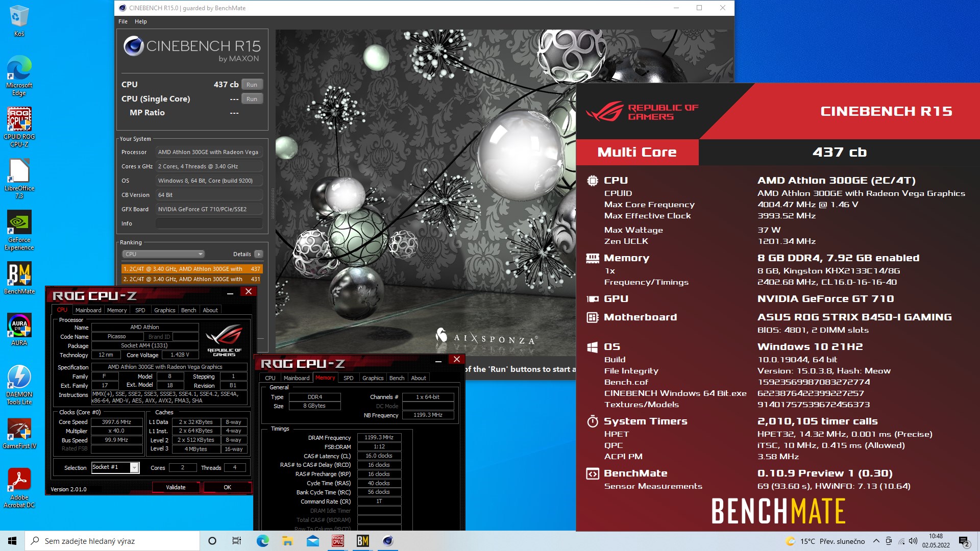The width and height of the screenshot is (980, 551).
Task: Click the Core Speed value 3997.6 MHz
Action: (117, 422)
